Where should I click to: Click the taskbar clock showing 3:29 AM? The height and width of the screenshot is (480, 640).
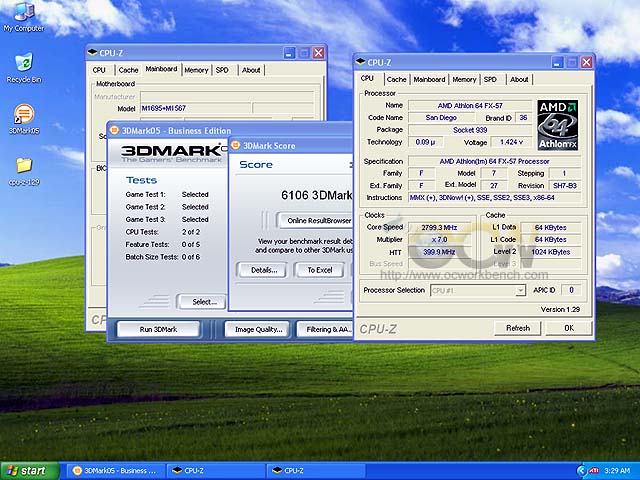(618, 471)
